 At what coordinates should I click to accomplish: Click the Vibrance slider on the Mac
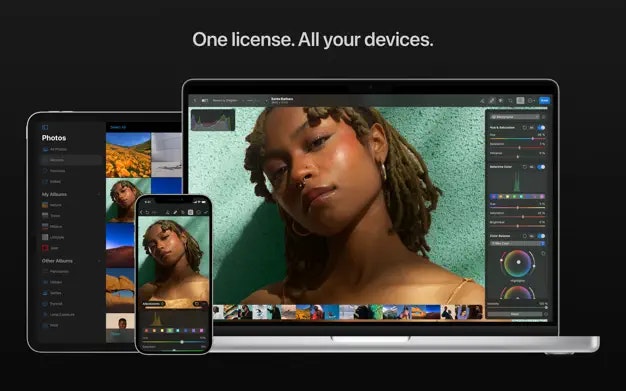coord(517,157)
